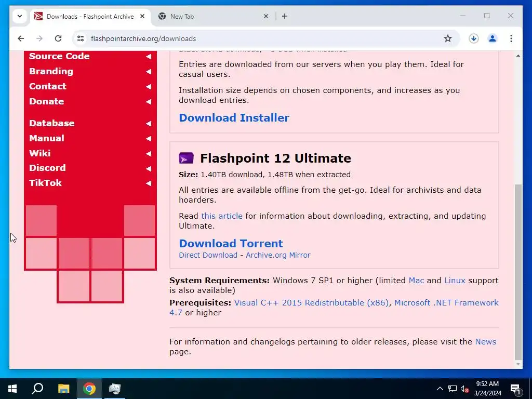Image resolution: width=532 pixels, height=399 pixels.
Task: Select the Downloads - Flashpoint Archive tab
Action: [x=90, y=16]
